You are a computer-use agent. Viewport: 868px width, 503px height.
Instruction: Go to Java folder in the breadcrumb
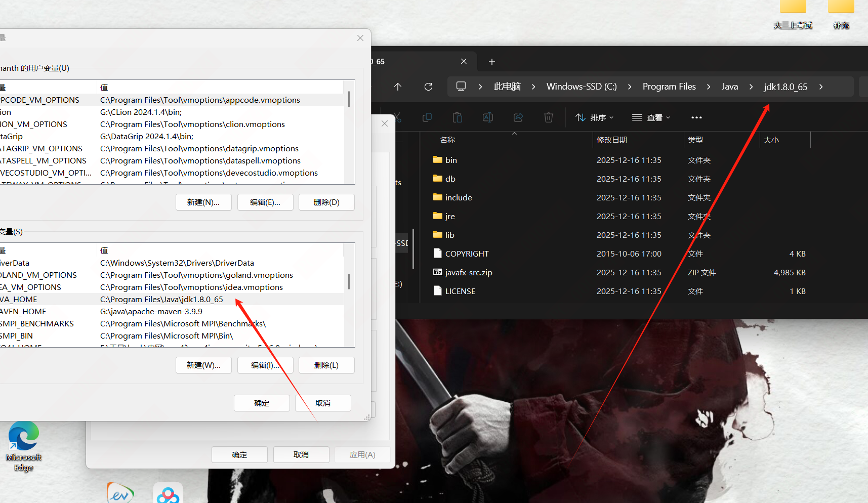(x=730, y=87)
